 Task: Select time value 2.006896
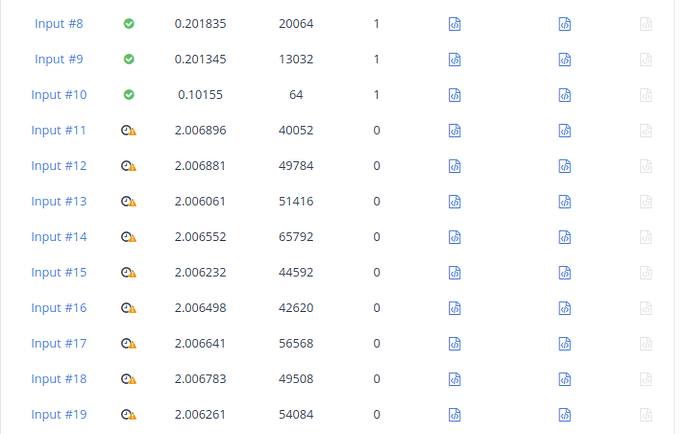tap(200, 130)
